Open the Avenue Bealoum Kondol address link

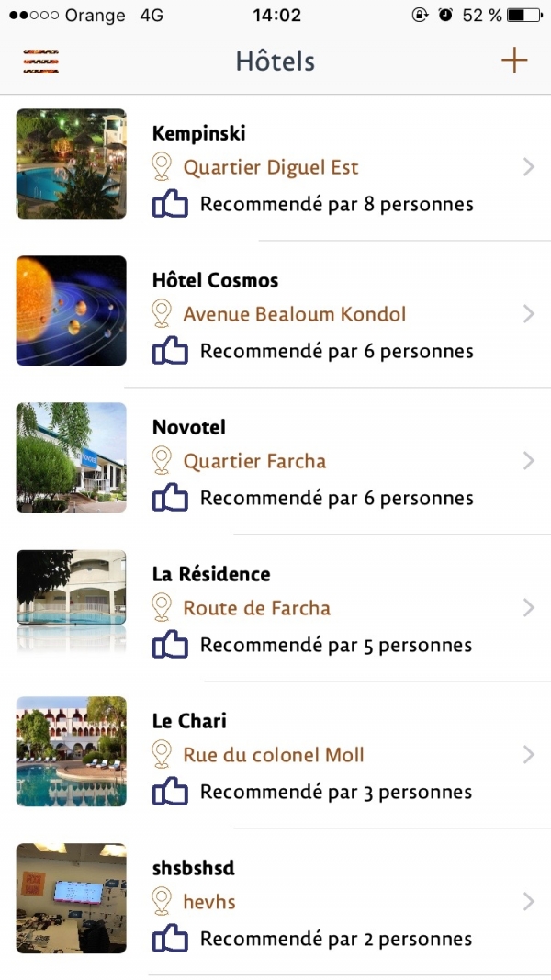click(x=294, y=314)
